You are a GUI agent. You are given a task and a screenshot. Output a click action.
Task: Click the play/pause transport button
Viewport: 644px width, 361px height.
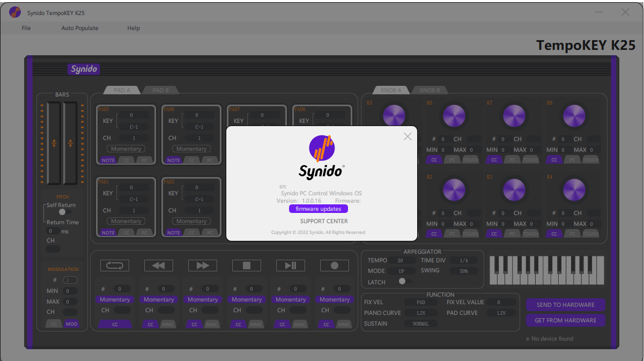pyautogui.click(x=290, y=266)
